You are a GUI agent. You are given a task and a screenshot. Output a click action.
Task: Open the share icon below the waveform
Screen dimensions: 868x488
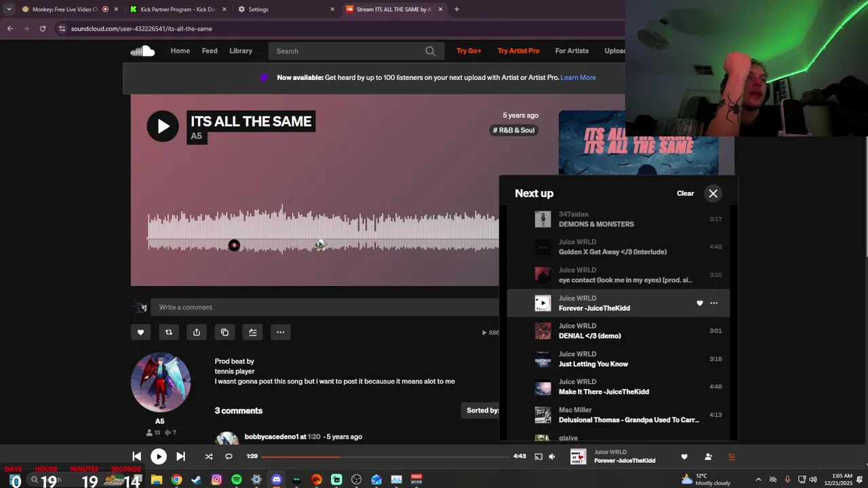click(x=197, y=332)
